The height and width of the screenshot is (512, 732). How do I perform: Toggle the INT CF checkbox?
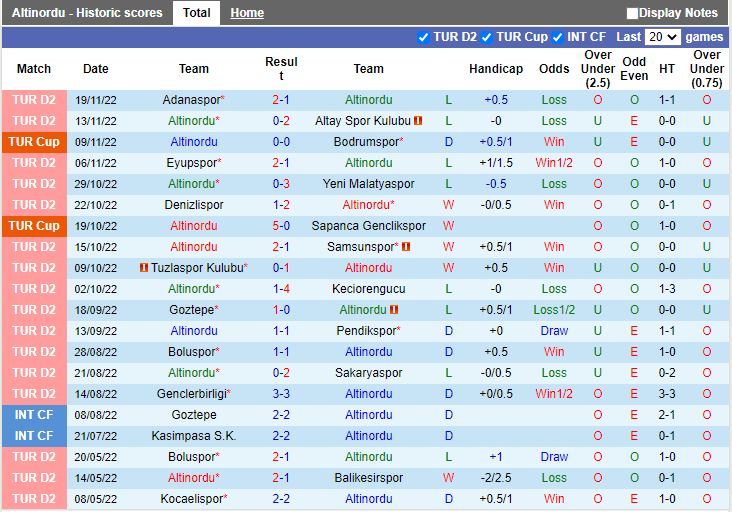coord(557,37)
